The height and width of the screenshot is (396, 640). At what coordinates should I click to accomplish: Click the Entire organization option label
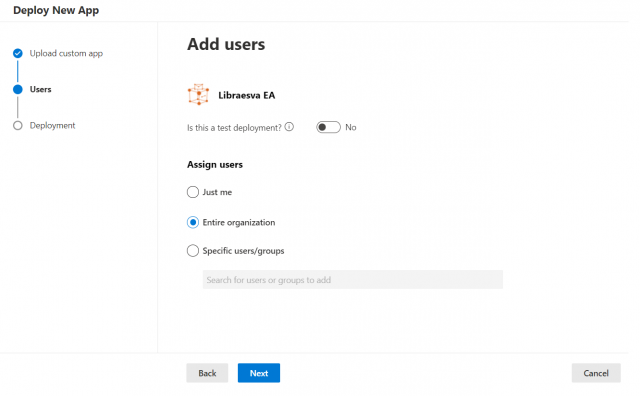tap(239, 222)
